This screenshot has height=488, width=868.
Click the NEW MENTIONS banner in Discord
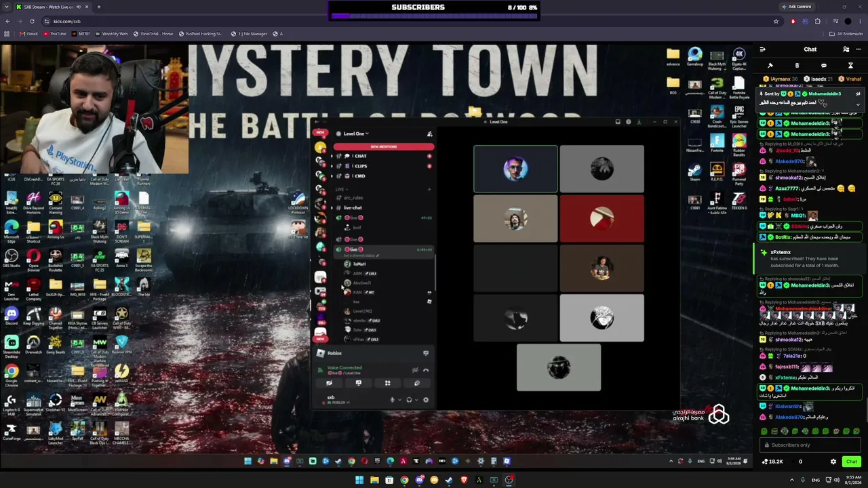click(384, 146)
